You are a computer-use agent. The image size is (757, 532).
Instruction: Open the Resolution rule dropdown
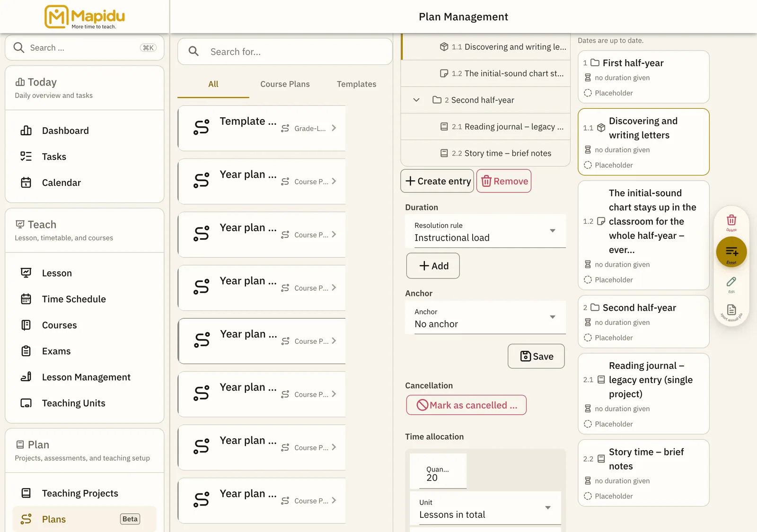tap(485, 231)
